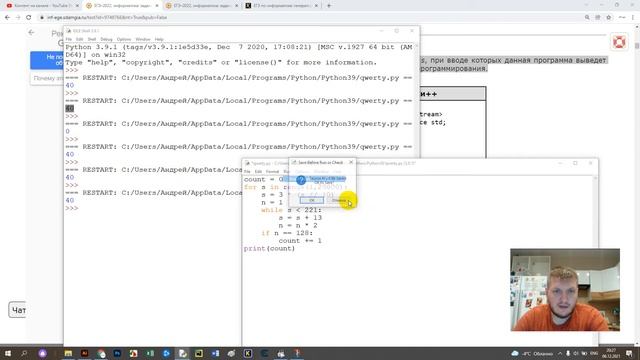640x360 pixels.
Task: Click the webcam video overlay
Action: click(565, 289)
